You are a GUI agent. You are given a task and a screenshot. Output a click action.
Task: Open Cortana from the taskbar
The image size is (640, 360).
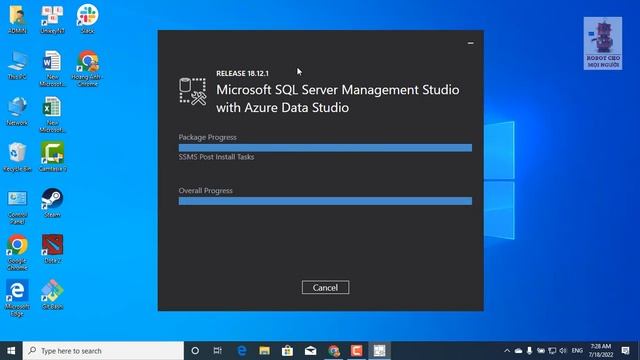pyautogui.click(x=195, y=351)
